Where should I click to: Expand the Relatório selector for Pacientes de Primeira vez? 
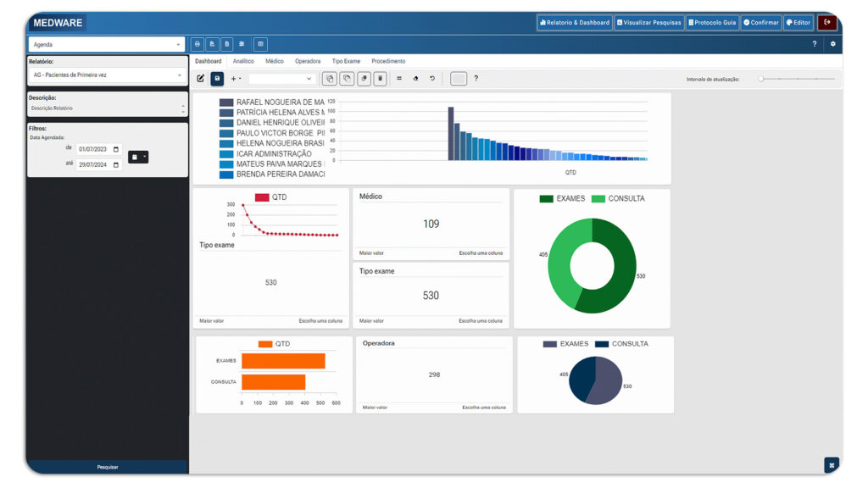pos(108,75)
